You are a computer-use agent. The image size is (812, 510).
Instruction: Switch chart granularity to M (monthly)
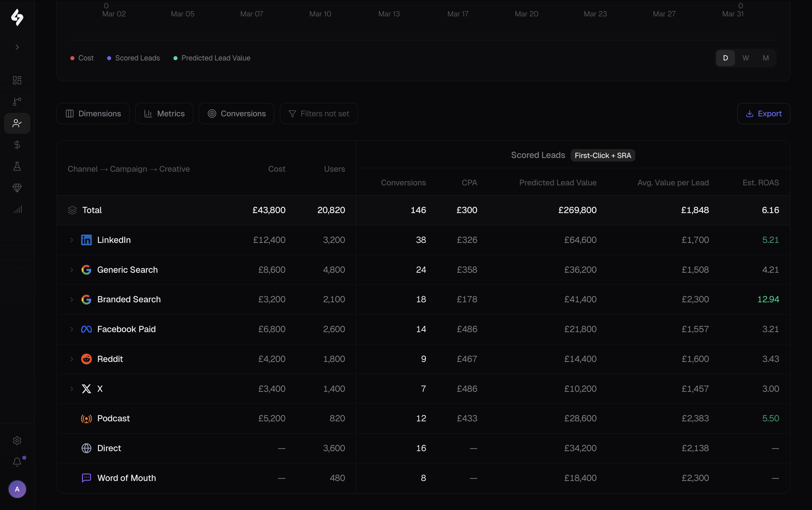click(766, 58)
